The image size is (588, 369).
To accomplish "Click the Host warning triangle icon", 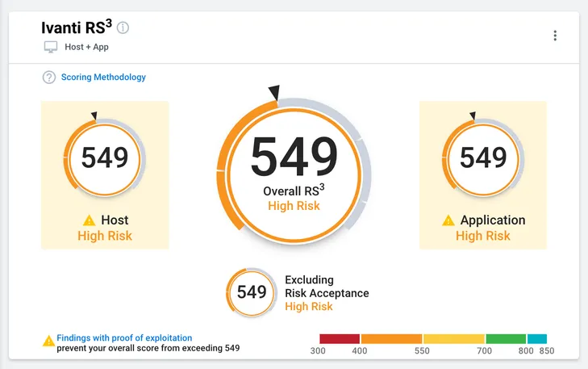I will click(x=90, y=220).
